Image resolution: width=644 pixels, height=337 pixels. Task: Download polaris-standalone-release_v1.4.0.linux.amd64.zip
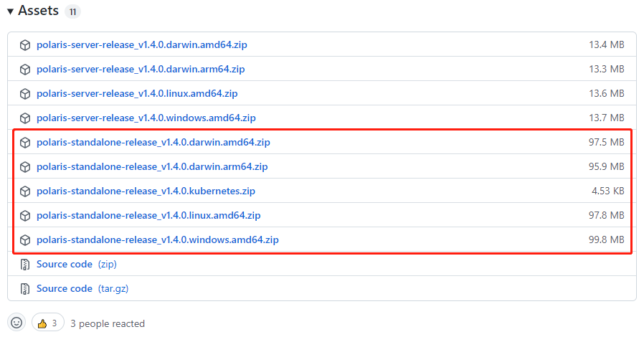point(148,216)
